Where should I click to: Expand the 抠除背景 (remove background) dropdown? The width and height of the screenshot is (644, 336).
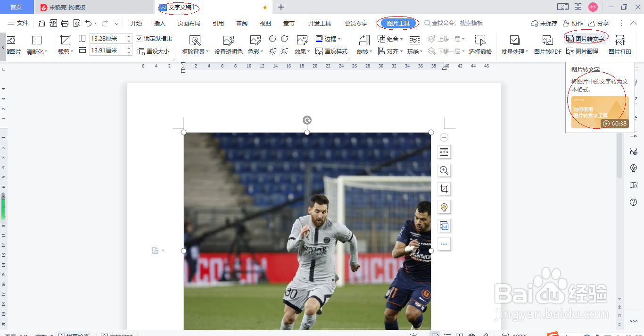[x=207, y=52]
